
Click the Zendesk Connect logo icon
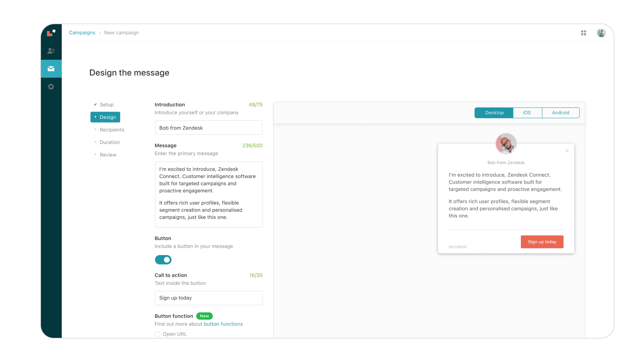click(51, 33)
